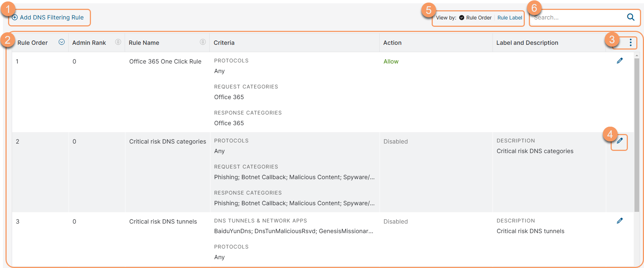Click the plus icon beside Add DNS Filtering Rule
The height and width of the screenshot is (268, 644).
(x=15, y=18)
